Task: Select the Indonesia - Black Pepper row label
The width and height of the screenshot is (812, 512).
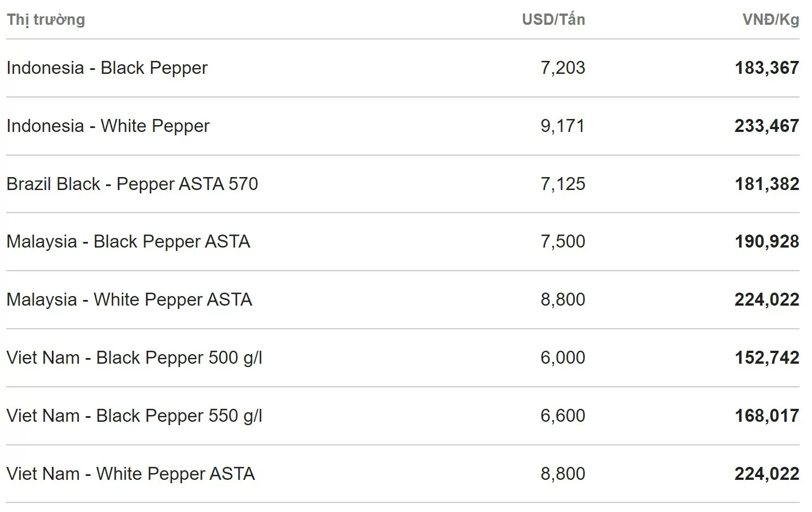Action: click(107, 68)
